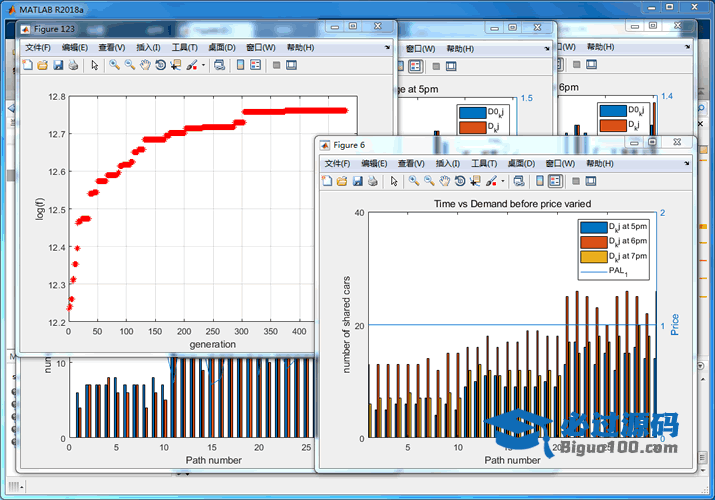
Task: Open Brush color dropdown in Figure 6
Action: click(504, 181)
